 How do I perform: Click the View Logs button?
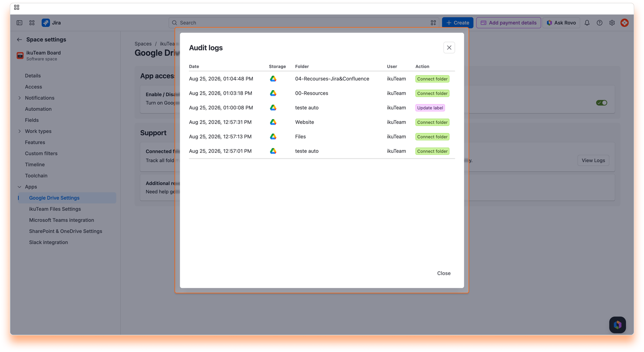tap(593, 160)
